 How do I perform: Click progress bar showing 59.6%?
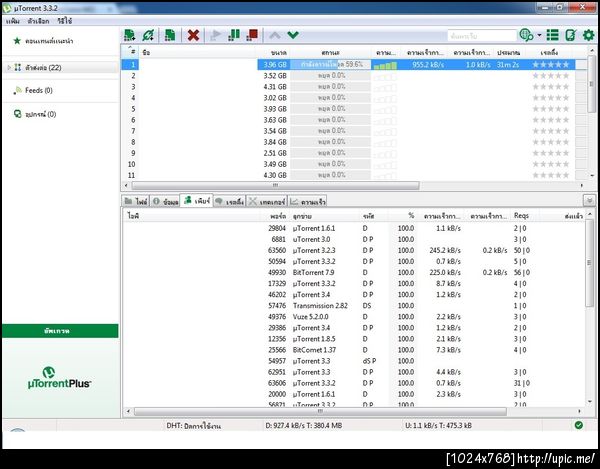[331, 64]
